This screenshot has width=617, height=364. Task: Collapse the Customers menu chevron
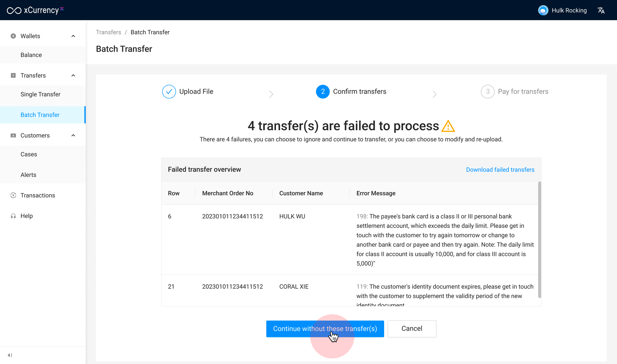click(x=73, y=135)
